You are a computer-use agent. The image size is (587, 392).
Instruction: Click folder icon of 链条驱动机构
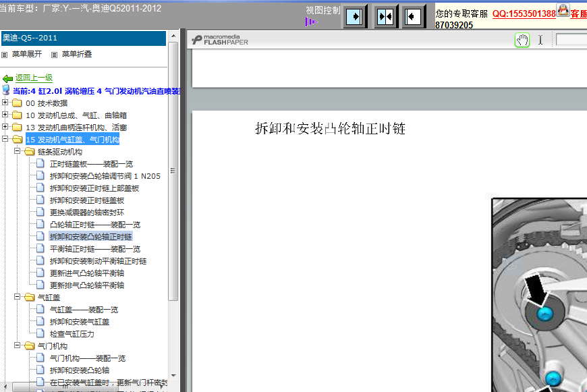pos(29,152)
